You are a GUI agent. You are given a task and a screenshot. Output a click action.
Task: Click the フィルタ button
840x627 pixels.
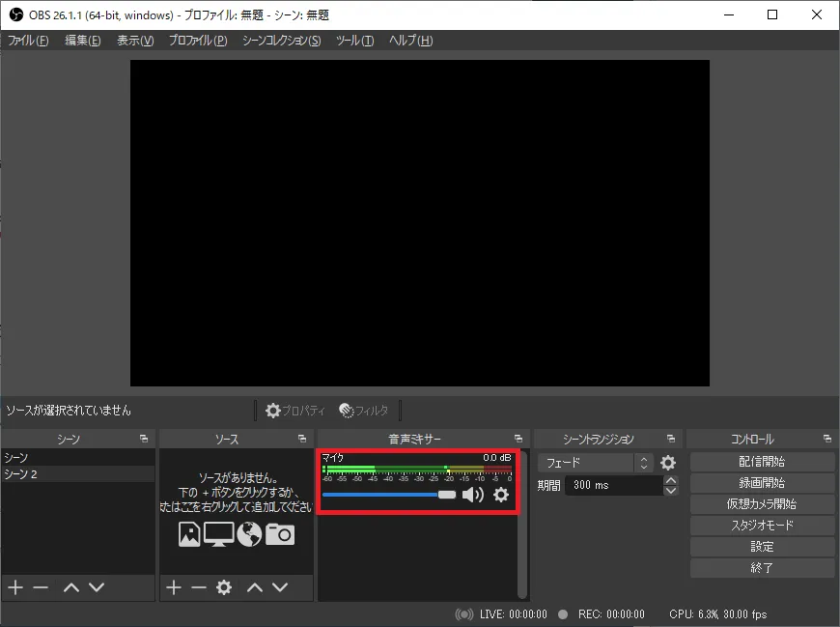(364, 411)
